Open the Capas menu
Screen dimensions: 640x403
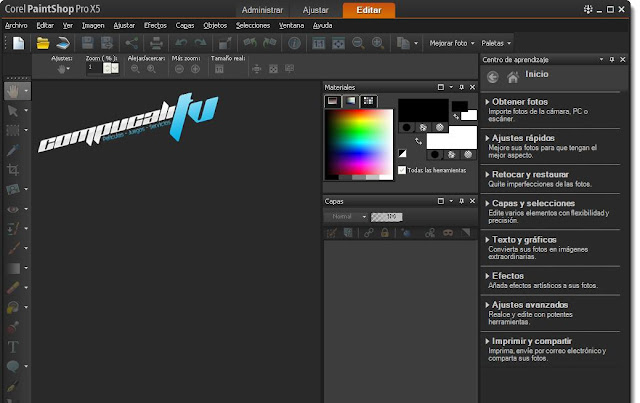(x=185, y=25)
